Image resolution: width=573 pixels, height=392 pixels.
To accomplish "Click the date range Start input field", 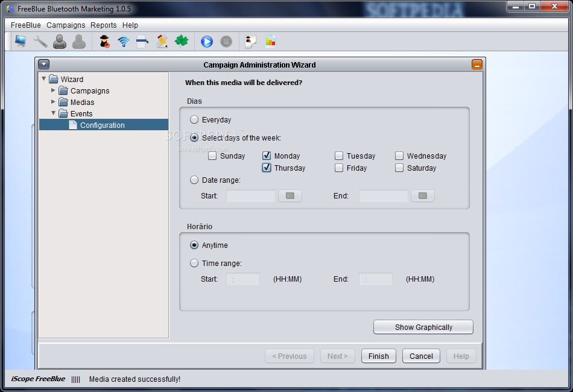I will 251,196.
